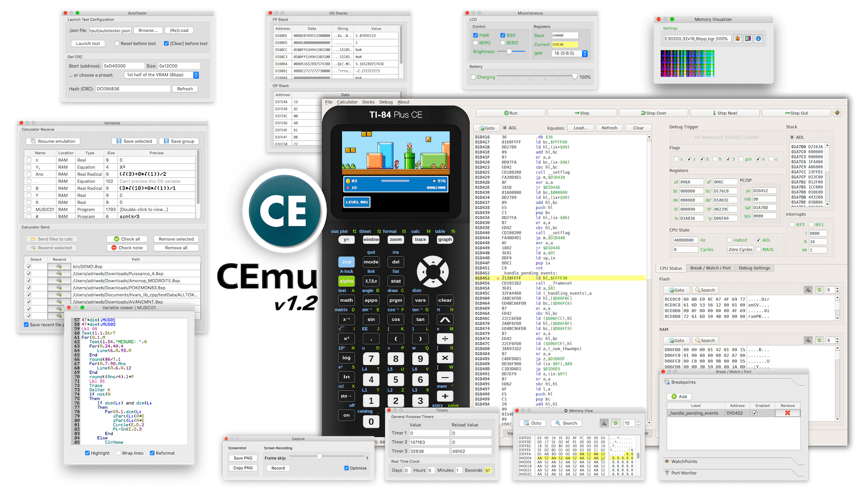Click the Battery charge level slider
This screenshot has height=500, width=868.
coord(537,77)
